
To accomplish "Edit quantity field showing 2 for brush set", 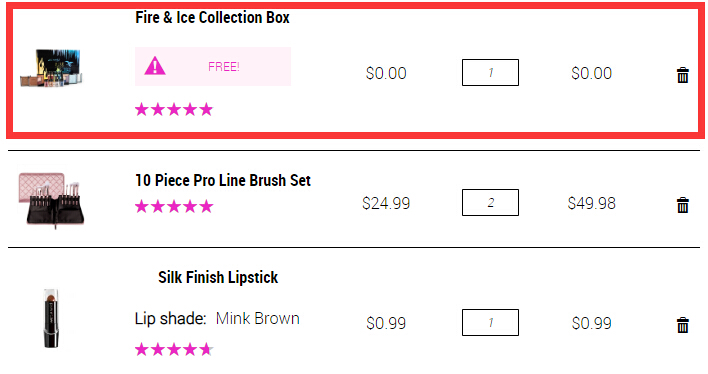I will 490,202.
